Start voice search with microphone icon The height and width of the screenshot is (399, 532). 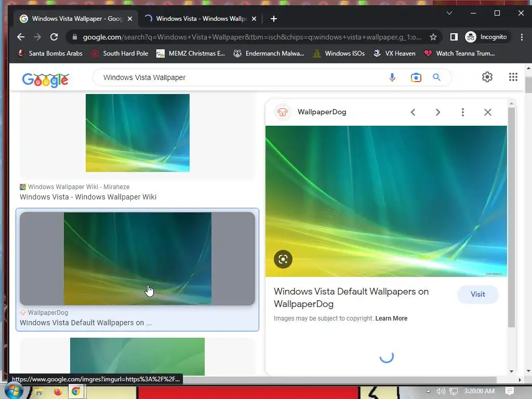point(392,77)
